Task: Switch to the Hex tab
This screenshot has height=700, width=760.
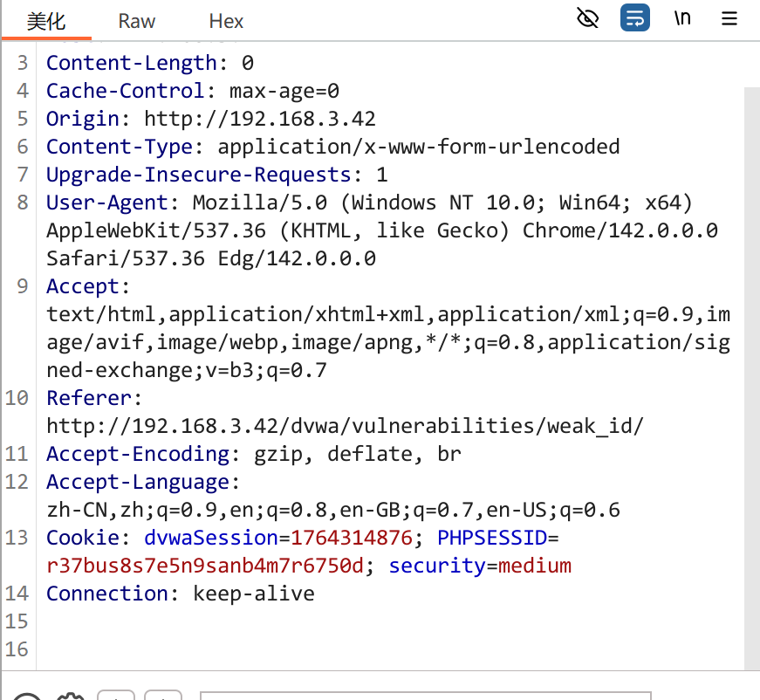Action: tap(226, 21)
